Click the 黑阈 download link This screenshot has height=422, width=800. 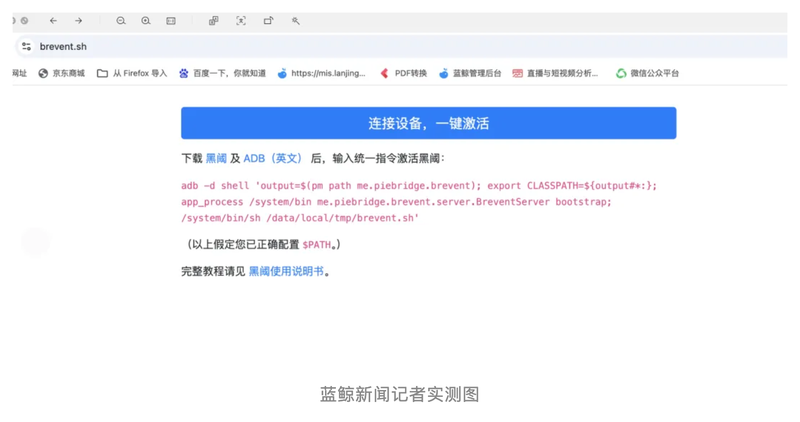pyautogui.click(x=216, y=159)
